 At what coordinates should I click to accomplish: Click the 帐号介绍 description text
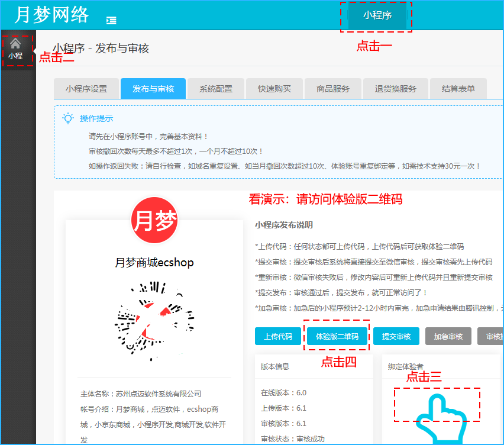(x=153, y=424)
